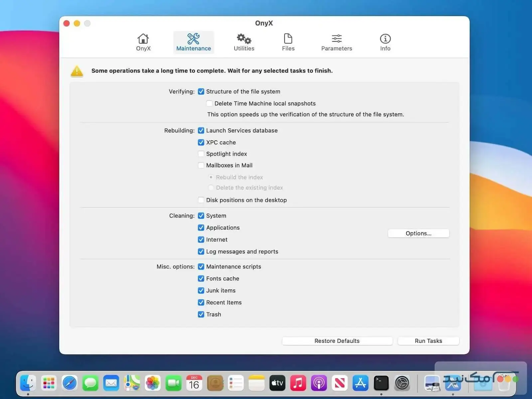The height and width of the screenshot is (399, 532).
Task: Enable Mailboxes in Mail rebuilding
Action: point(201,165)
